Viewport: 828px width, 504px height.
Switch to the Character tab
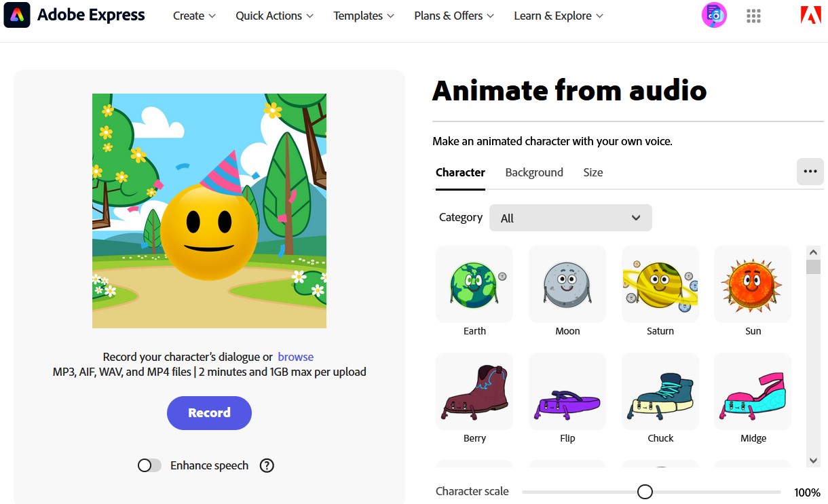click(460, 172)
